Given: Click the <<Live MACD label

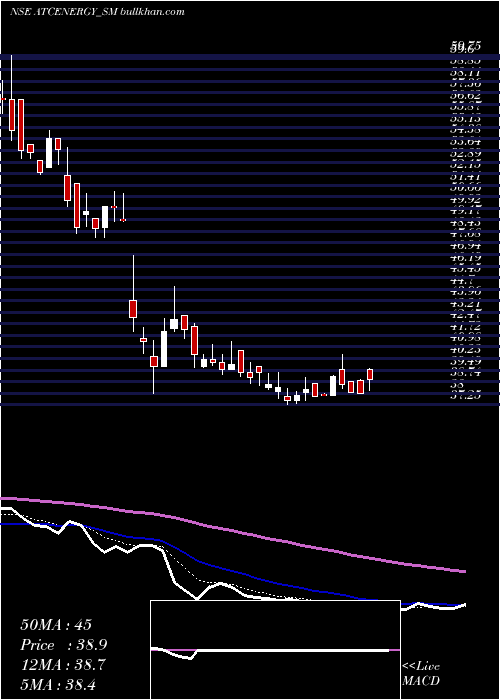Looking at the screenshot, I should tap(421, 673).
